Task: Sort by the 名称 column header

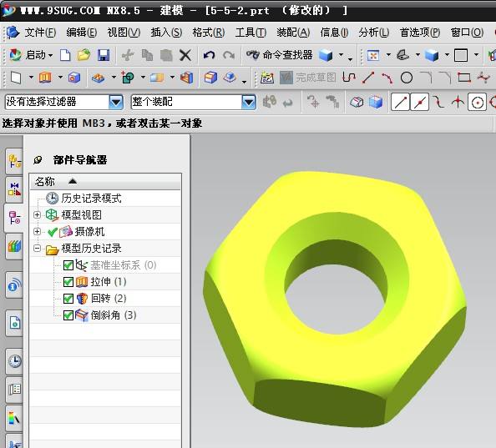Action: (x=105, y=182)
